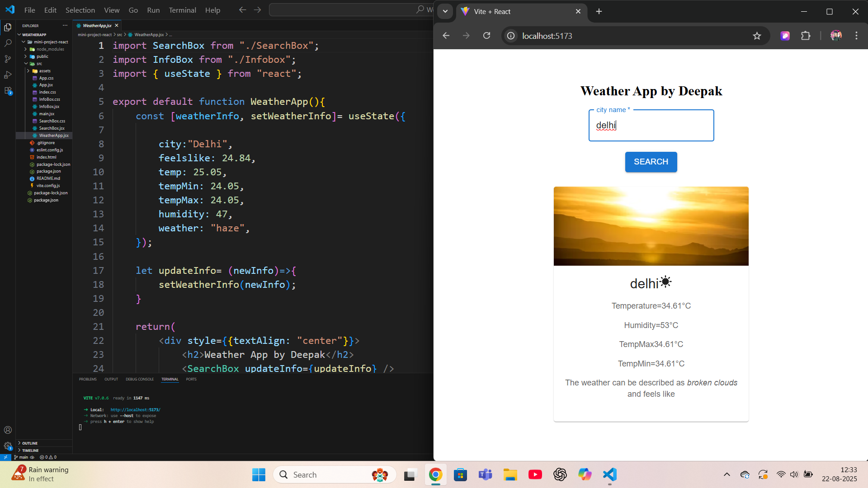
Task: Open README.md in the file explorer
Action: 48,178
